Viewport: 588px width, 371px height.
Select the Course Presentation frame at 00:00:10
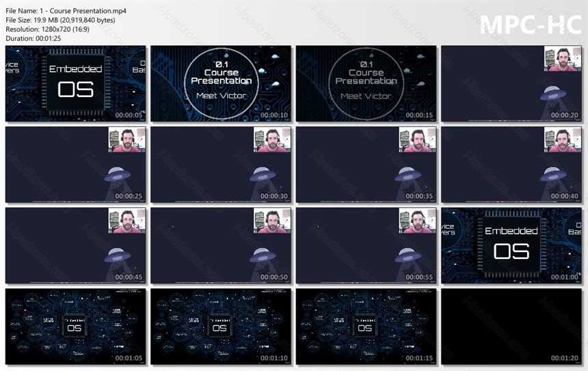point(221,83)
